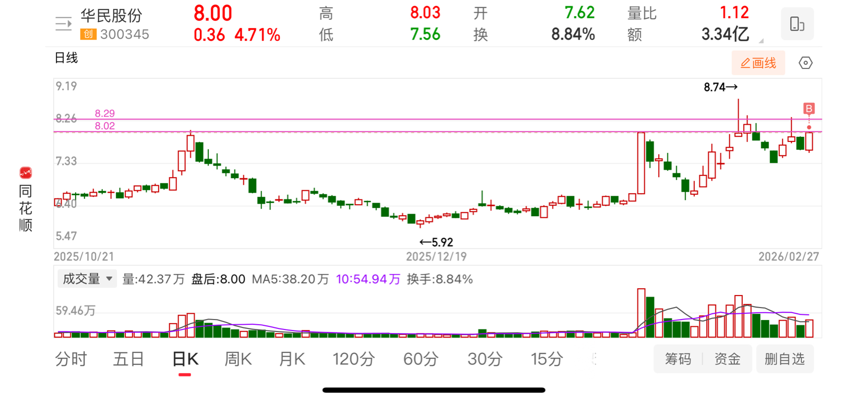868x401 pixels.
Task: Tap the red B buy marker
Action: (x=808, y=109)
